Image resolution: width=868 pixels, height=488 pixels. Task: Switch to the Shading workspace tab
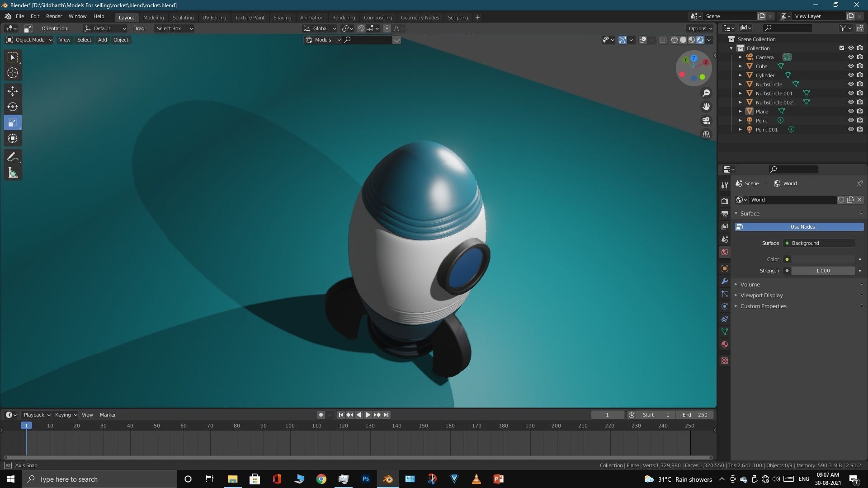tap(282, 17)
